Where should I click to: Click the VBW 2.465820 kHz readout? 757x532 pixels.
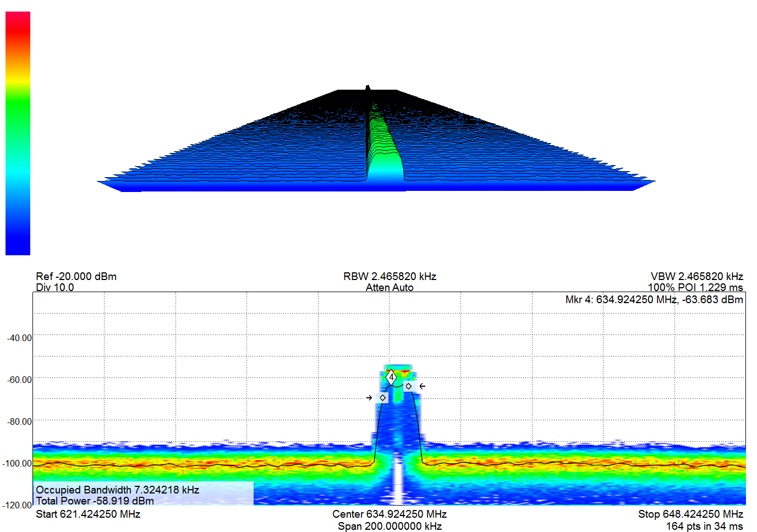(696, 276)
